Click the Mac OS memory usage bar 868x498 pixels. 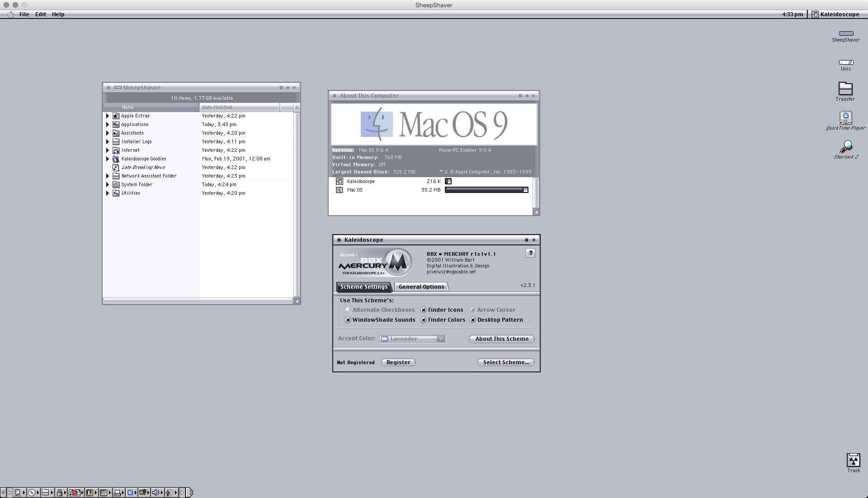[486, 190]
